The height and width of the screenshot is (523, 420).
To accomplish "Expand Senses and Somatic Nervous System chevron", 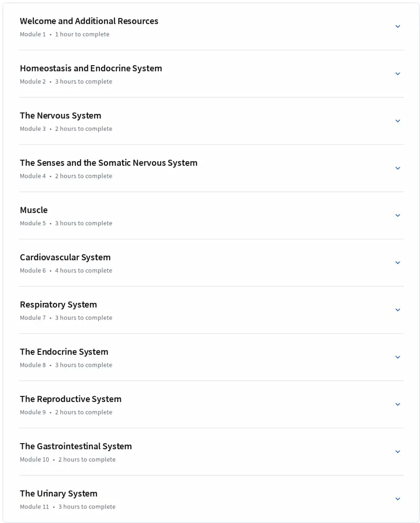I will 397,168.
